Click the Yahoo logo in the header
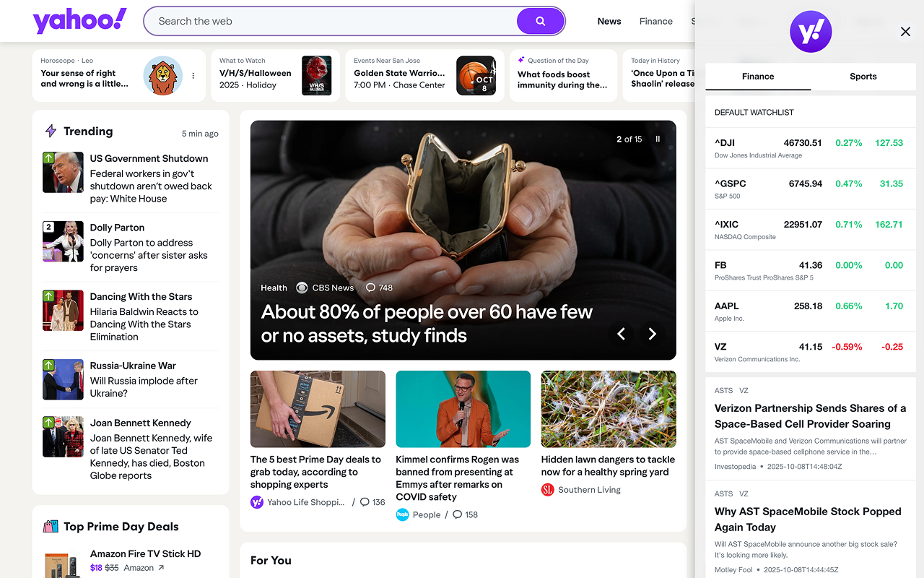 click(80, 21)
